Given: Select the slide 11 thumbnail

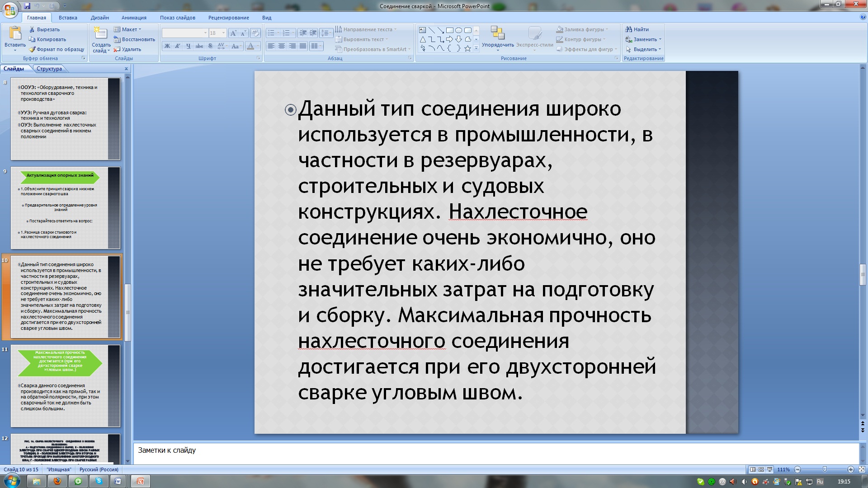Looking at the screenshot, I should 66,386.
